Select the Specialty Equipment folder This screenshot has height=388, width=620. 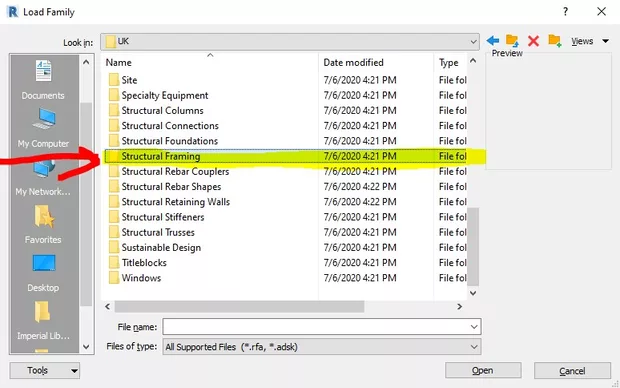164,95
